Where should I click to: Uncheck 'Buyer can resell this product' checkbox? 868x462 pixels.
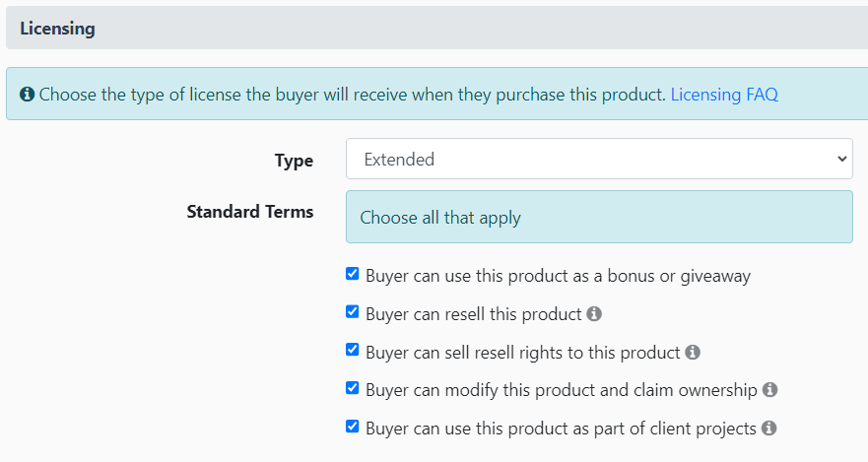[353, 312]
